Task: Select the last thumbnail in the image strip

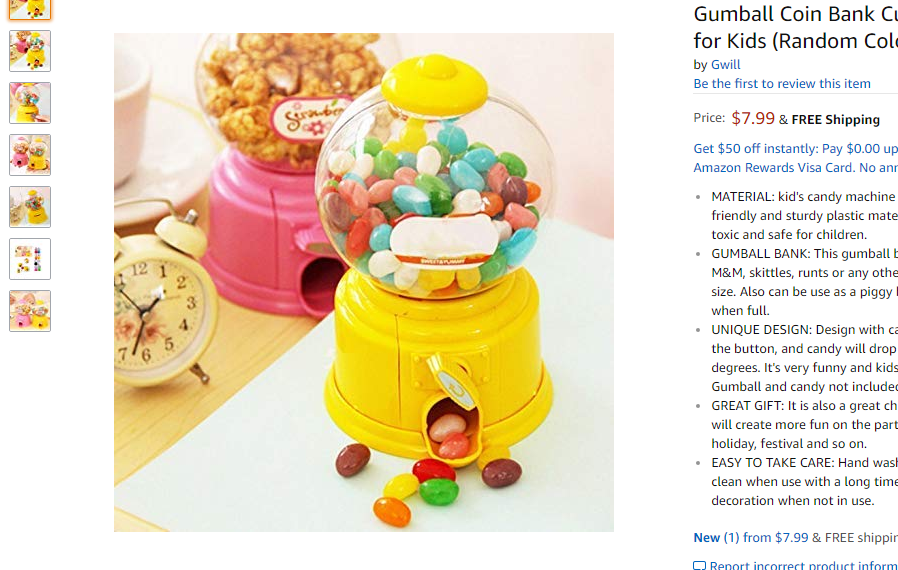Action: [30, 311]
